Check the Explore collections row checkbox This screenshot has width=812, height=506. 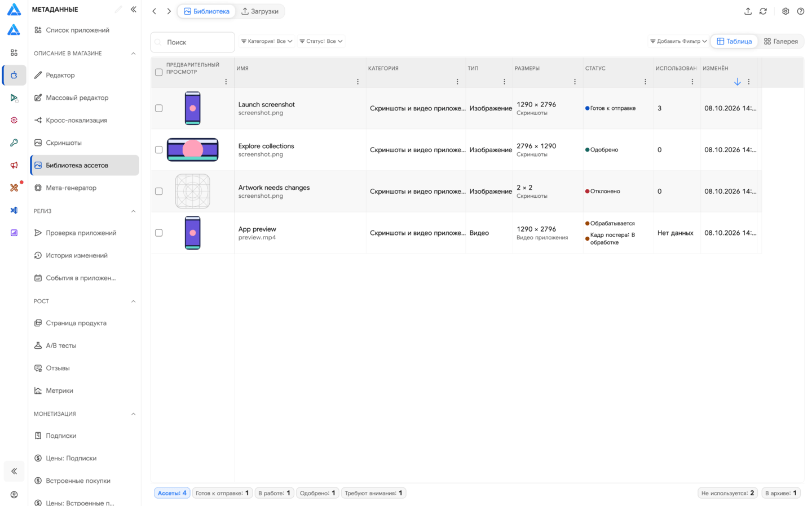[159, 150]
